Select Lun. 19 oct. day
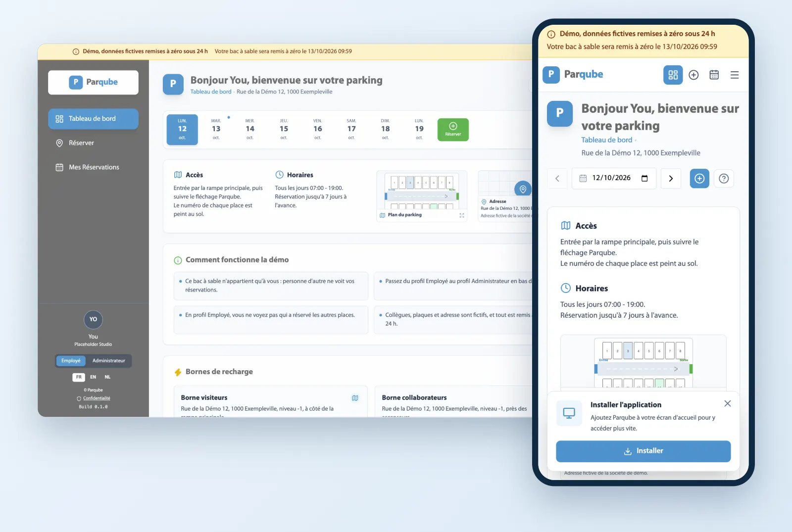This screenshot has height=532, width=792. pos(419,129)
